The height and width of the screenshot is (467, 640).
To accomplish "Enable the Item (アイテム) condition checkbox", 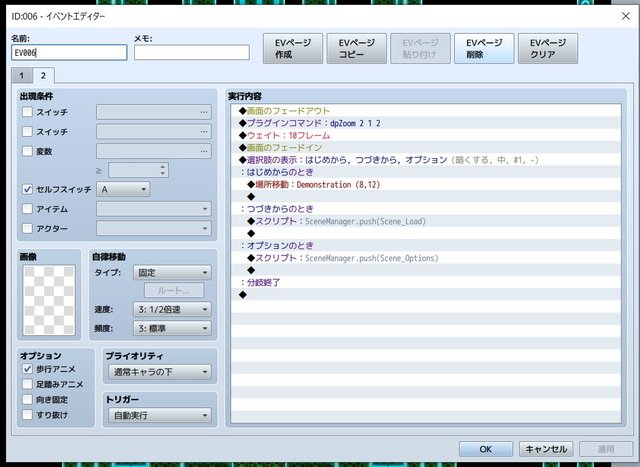I will (x=27, y=209).
